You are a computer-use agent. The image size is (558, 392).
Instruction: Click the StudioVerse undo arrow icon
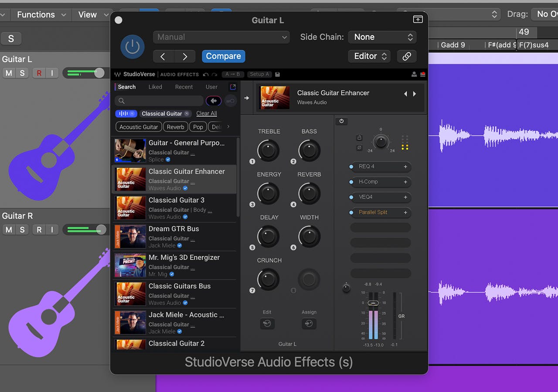(206, 74)
